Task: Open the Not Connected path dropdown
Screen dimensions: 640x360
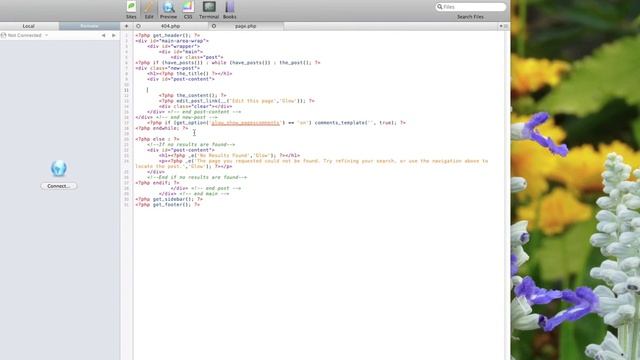Action: coord(24,36)
